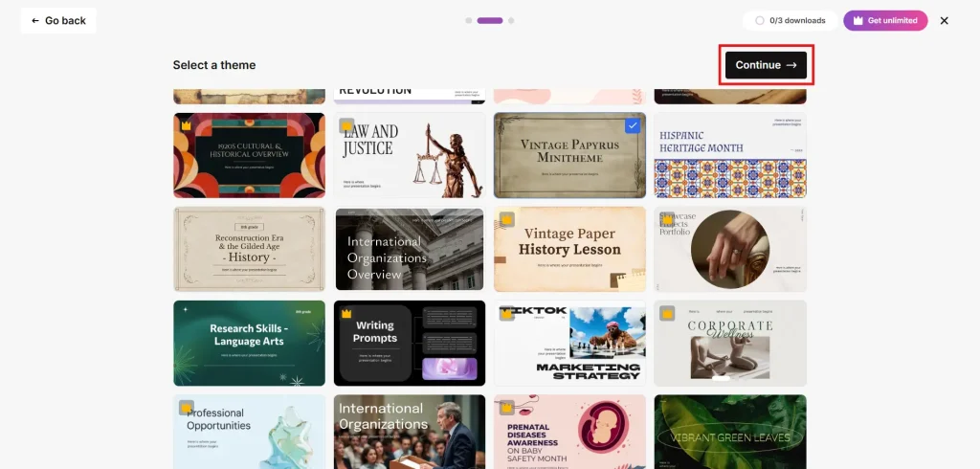The image size is (980, 469).
Task: Select the partially visible Revolution theme
Action: [410, 97]
